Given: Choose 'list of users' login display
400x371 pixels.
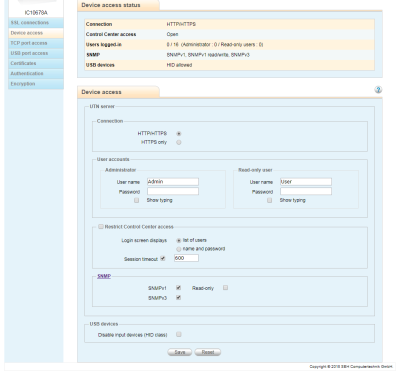Looking at the screenshot, I should [x=179, y=240].
